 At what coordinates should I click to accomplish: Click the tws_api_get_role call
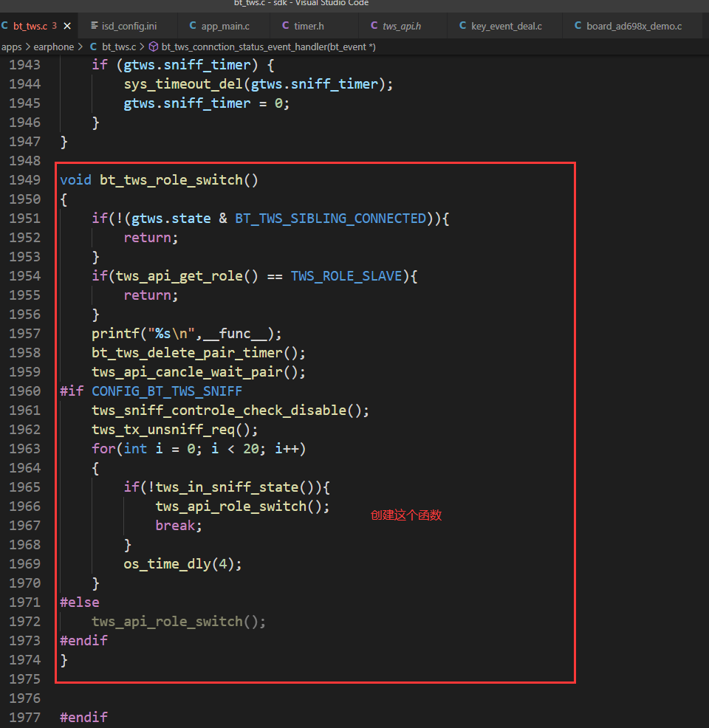[179, 276]
